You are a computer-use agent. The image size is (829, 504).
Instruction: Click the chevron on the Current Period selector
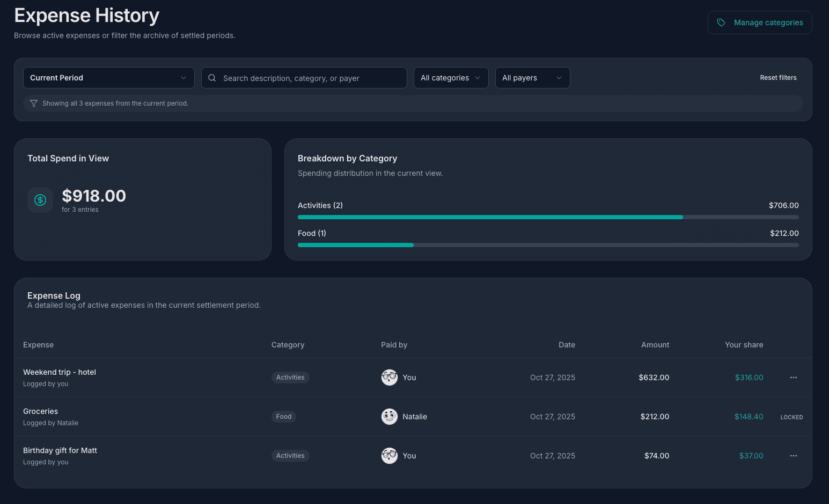182,78
